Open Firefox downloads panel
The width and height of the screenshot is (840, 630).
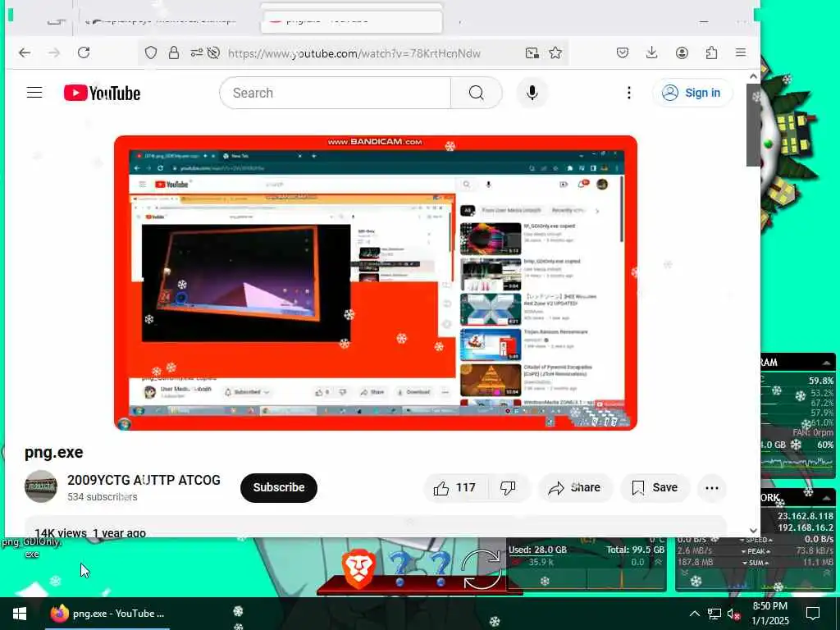pyautogui.click(x=651, y=52)
